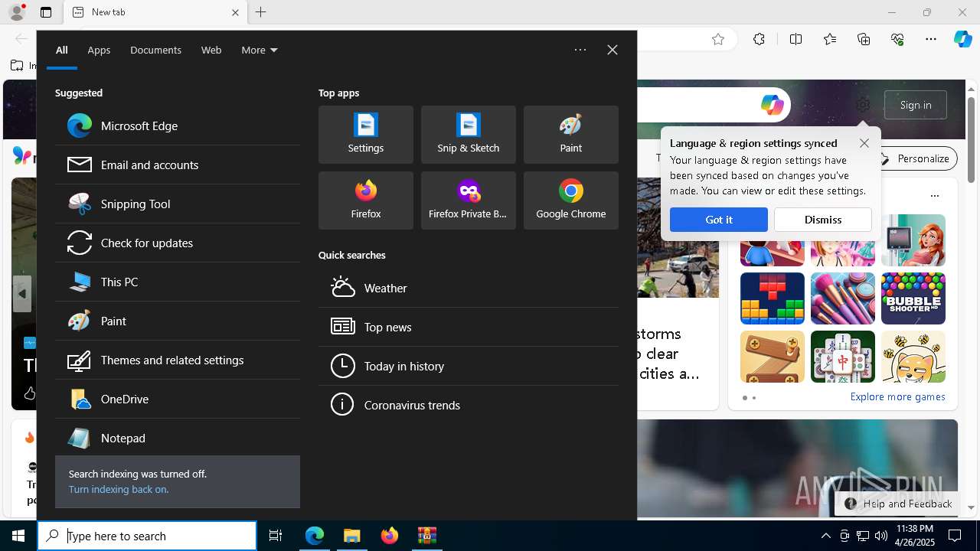Expand the More filter dropdown

[x=260, y=50]
